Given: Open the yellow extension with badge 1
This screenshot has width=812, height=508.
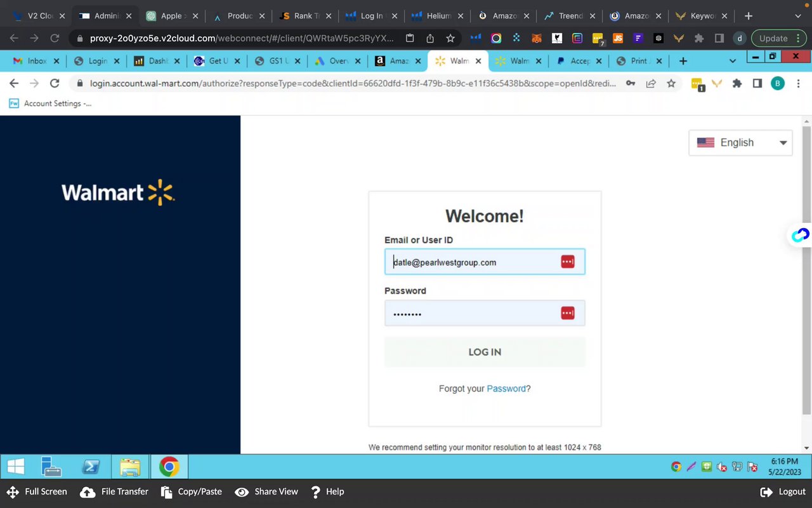Looking at the screenshot, I should (697, 84).
